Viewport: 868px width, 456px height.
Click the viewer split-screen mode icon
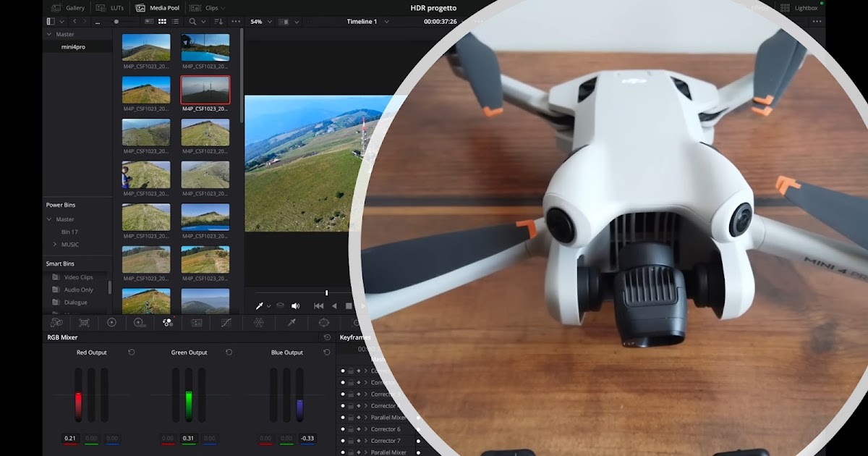click(x=284, y=22)
